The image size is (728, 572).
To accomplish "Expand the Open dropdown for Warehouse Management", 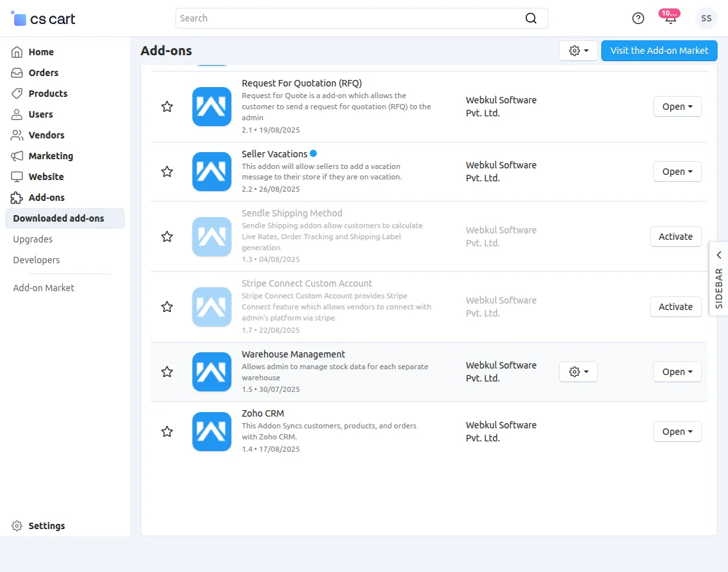I will [x=677, y=372].
